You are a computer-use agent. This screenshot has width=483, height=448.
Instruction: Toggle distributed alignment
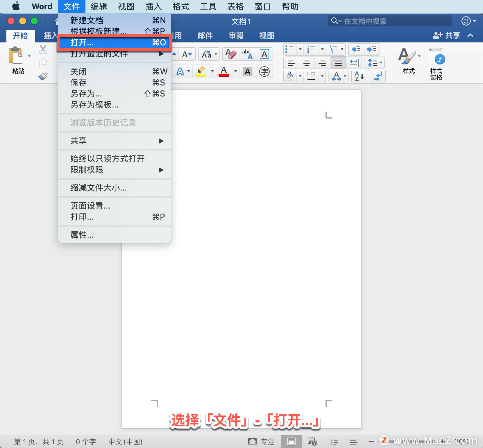pos(354,62)
